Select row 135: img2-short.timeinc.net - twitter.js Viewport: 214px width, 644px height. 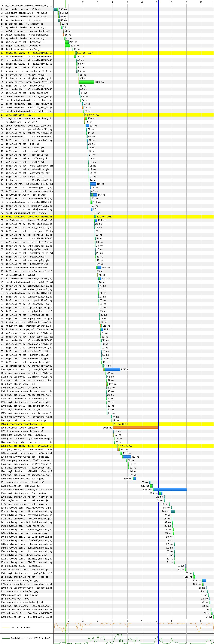click(107, 497)
